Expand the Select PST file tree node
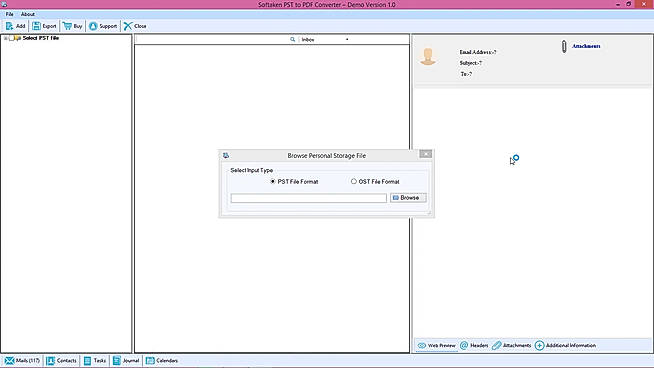654x368 pixels. [5, 38]
